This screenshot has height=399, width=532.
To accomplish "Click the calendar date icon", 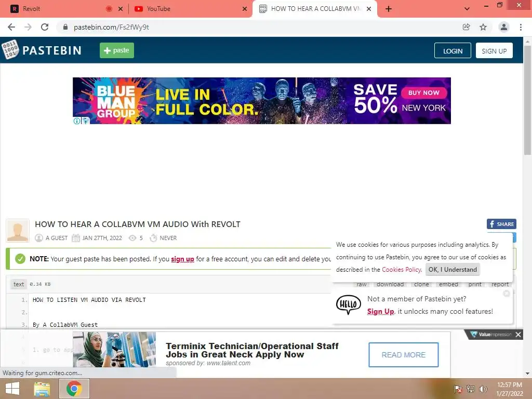I will [x=76, y=238].
